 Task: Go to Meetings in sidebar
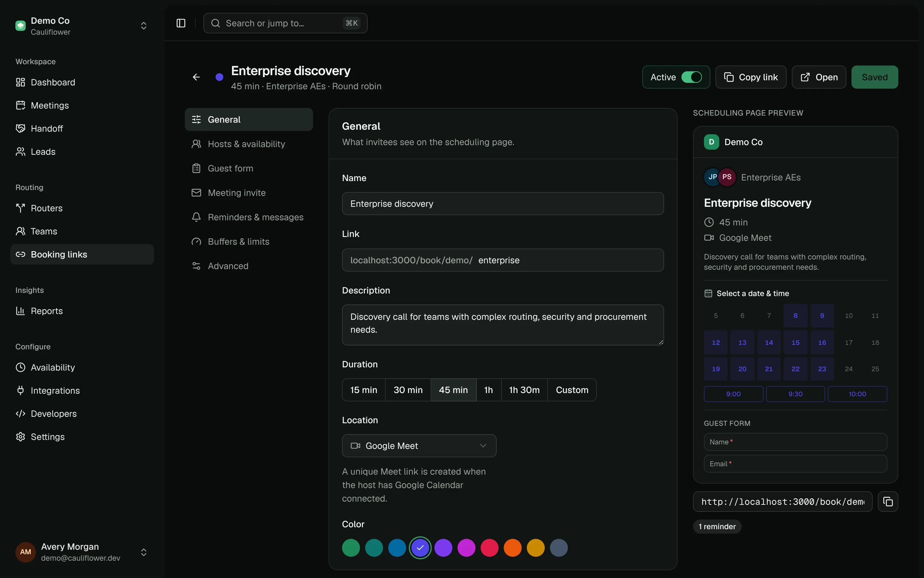pyautogui.click(x=82, y=106)
